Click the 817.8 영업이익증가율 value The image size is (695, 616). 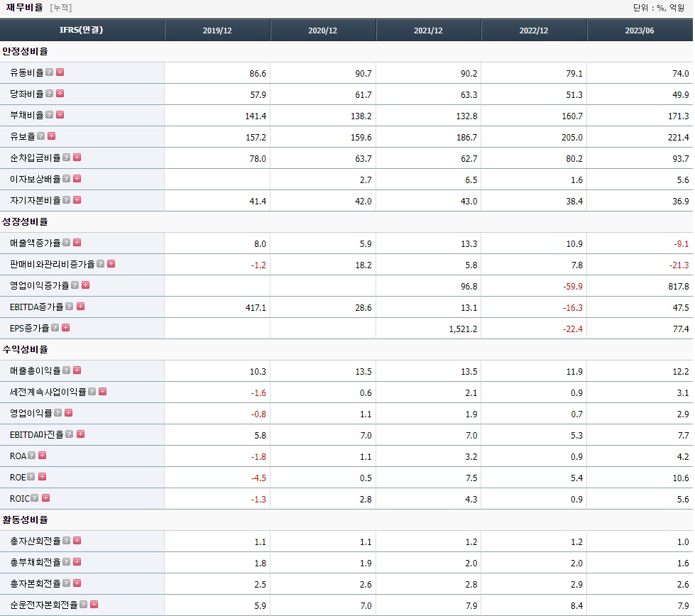(x=679, y=287)
